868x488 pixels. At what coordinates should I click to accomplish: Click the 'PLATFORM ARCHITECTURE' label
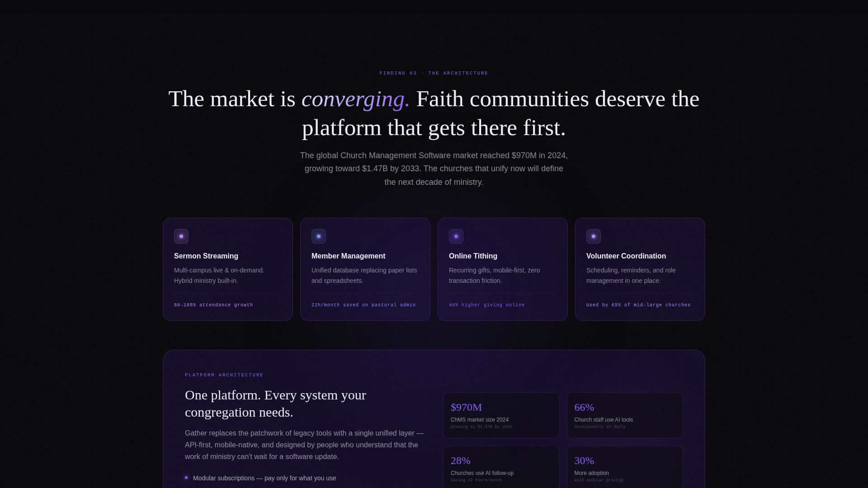tap(224, 375)
